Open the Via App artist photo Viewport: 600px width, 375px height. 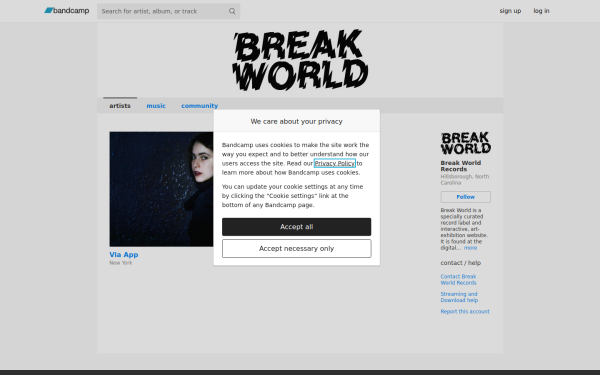[161, 189]
